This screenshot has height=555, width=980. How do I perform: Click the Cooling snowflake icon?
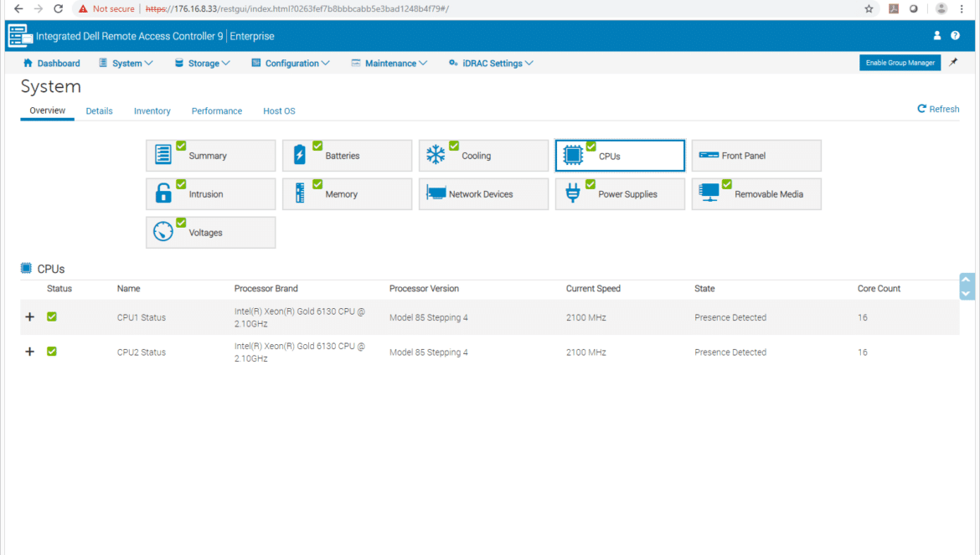(436, 154)
